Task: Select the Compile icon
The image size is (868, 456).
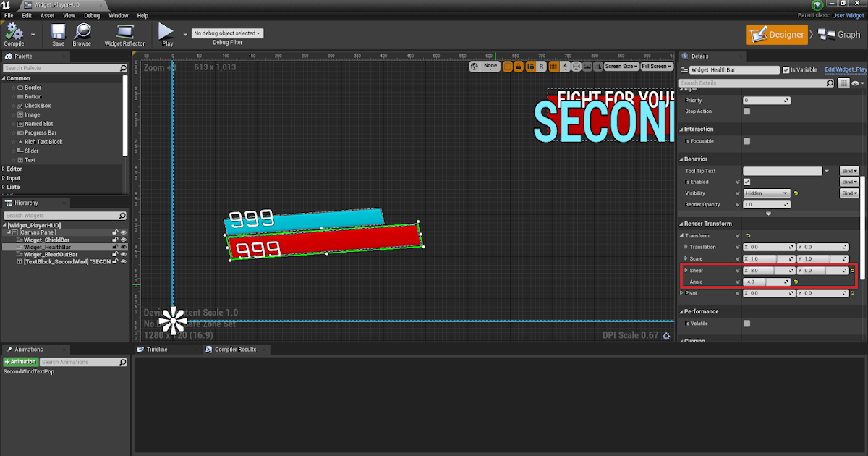Action: pos(13,33)
